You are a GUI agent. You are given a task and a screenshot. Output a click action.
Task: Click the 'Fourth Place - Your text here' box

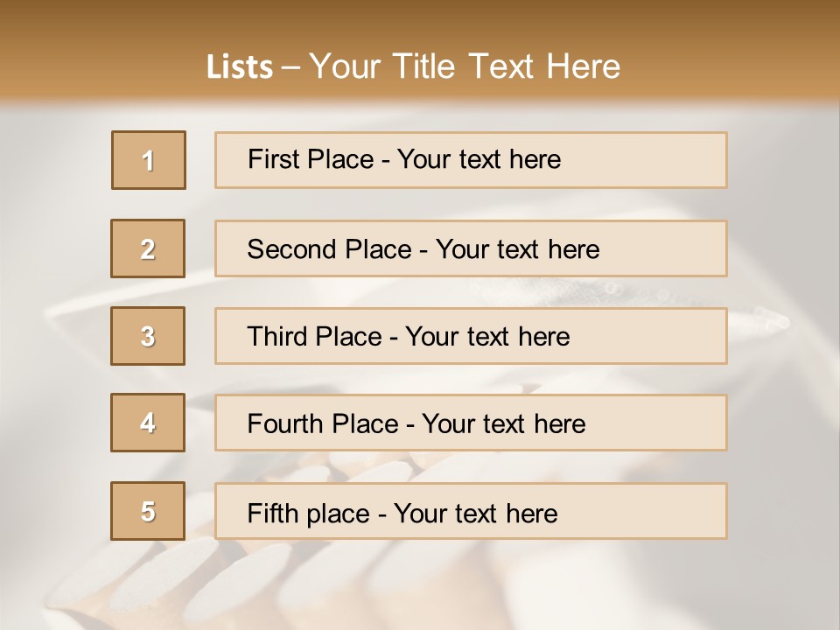(x=471, y=423)
